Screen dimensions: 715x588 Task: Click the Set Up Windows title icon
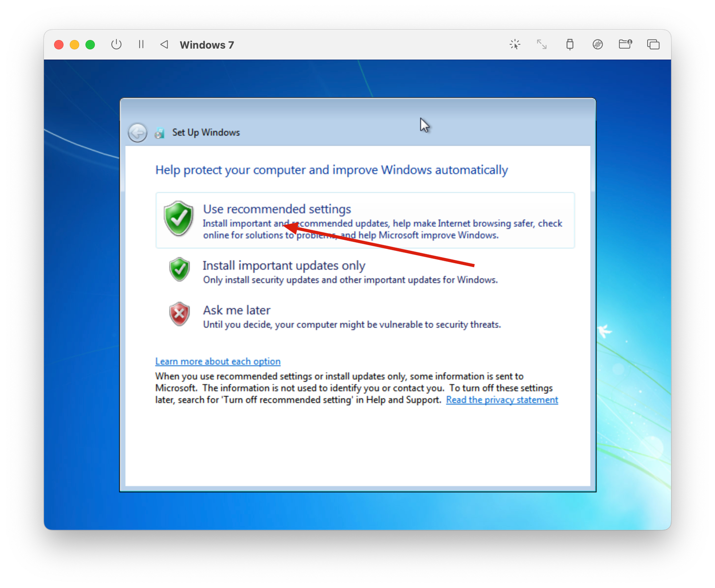coord(160,133)
